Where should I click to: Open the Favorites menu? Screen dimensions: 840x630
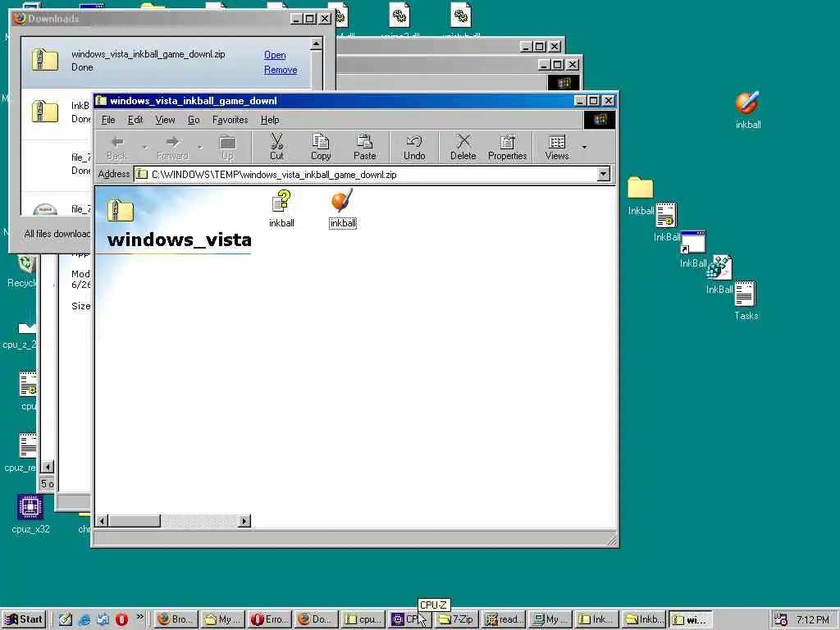(x=230, y=120)
